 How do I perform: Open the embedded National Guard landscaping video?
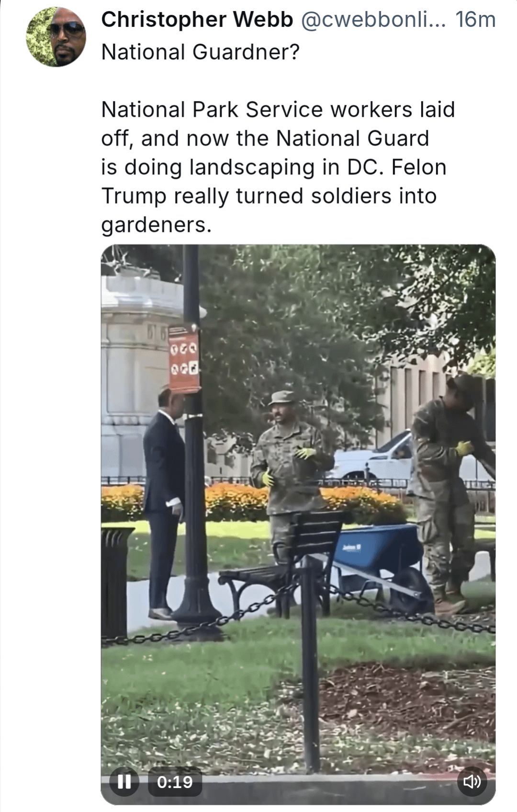click(298, 525)
